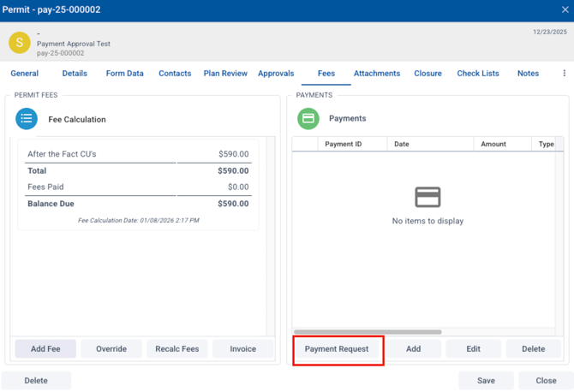Switch to the General tab

pyautogui.click(x=24, y=74)
